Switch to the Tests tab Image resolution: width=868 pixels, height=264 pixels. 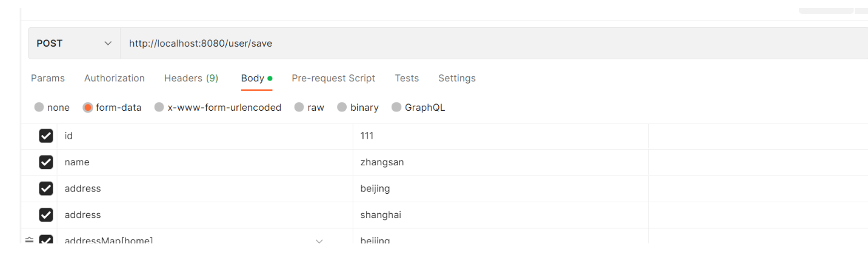pos(407,78)
